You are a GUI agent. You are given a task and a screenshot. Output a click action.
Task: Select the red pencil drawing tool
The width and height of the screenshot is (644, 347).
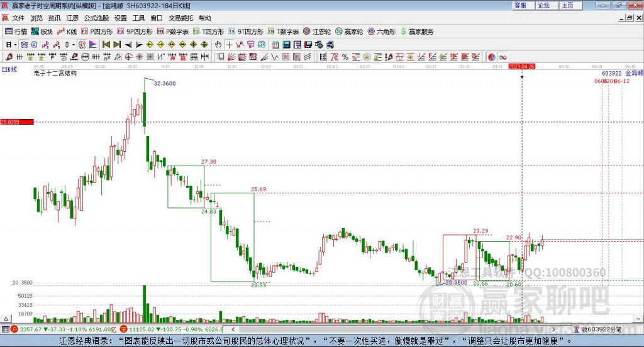point(9,57)
